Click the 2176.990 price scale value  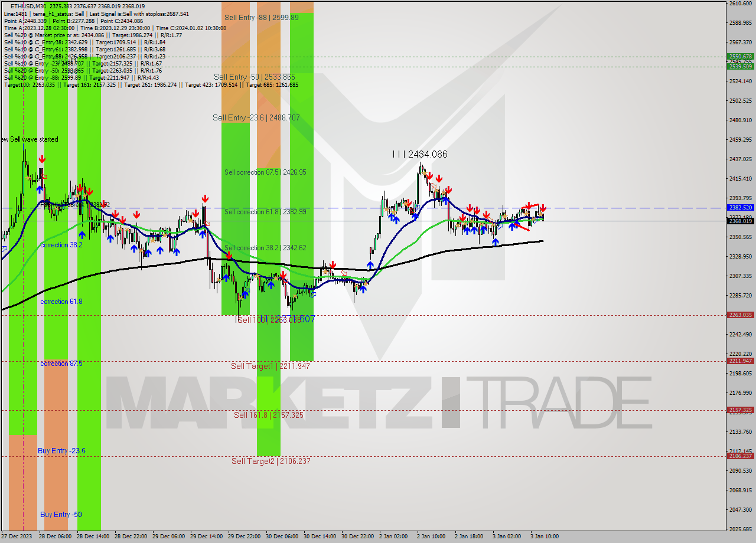(740, 392)
